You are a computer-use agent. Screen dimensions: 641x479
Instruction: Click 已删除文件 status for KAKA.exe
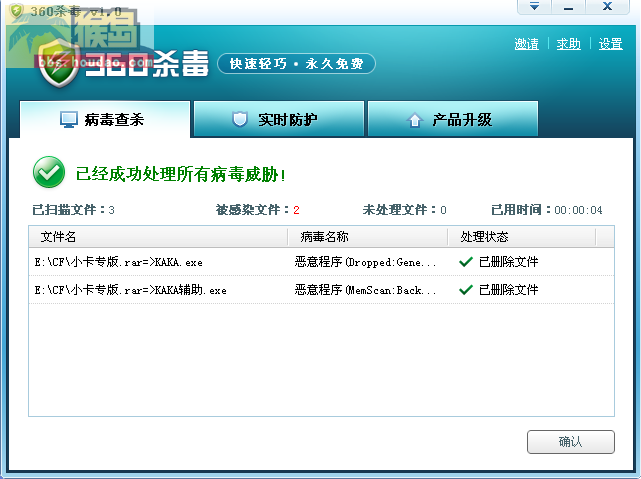(x=508, y=262)
